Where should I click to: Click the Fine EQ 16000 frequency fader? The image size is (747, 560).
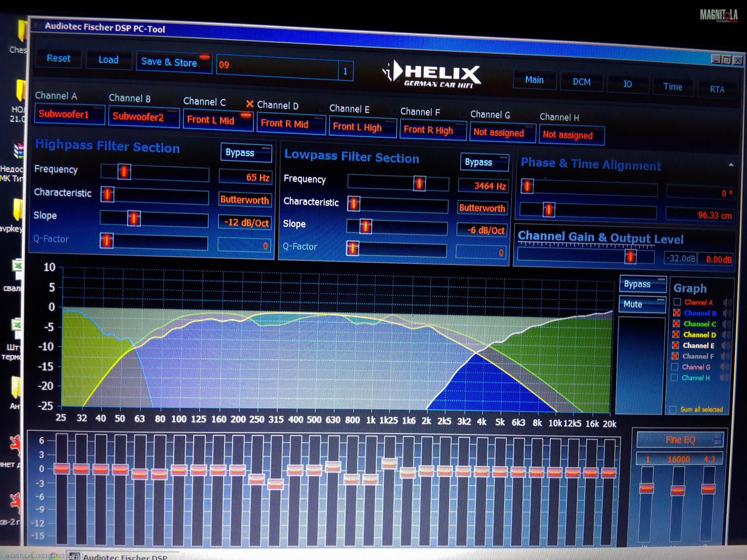coord(677,490)
